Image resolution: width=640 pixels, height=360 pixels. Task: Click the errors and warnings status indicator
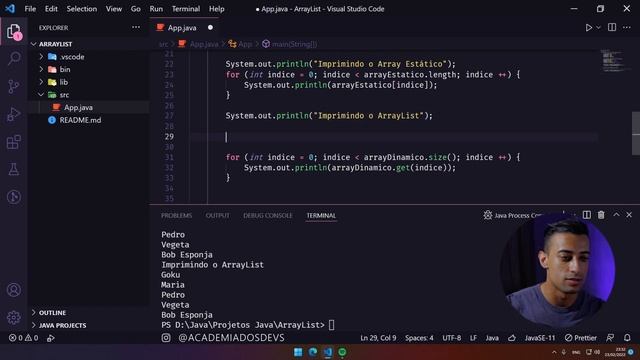tap(24, 338)
